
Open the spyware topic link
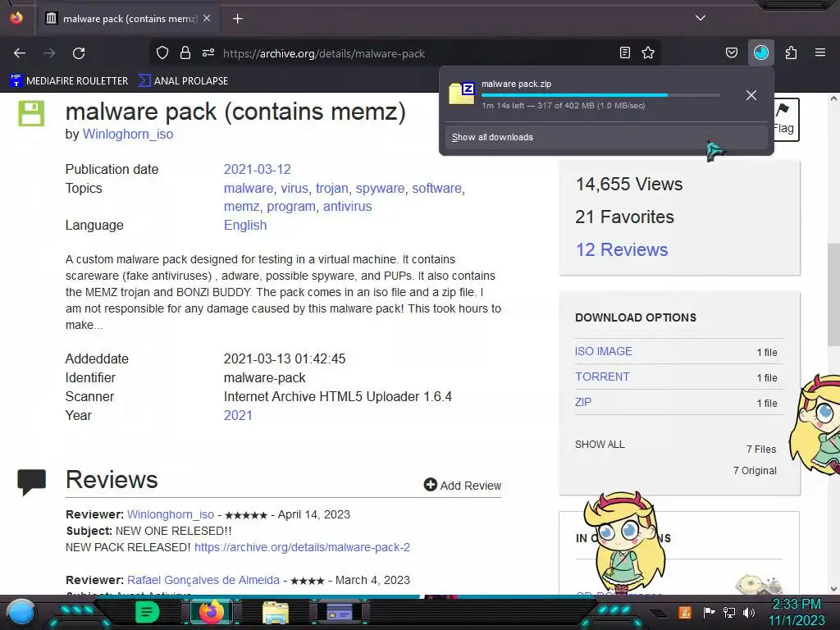click(381, 189)
